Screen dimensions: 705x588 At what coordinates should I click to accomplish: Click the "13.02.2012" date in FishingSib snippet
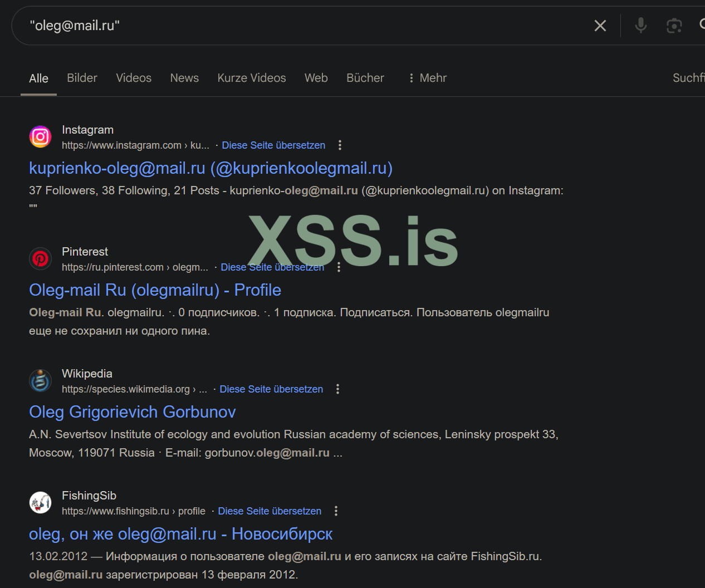pyautogui.click(x=58, y=556)
